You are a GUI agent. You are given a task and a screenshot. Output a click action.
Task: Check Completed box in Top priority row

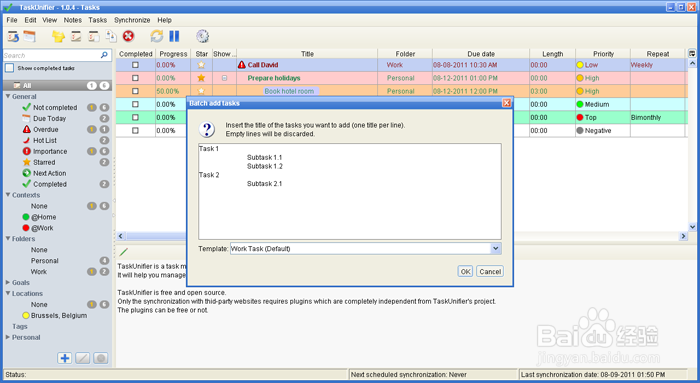[135, 117]
